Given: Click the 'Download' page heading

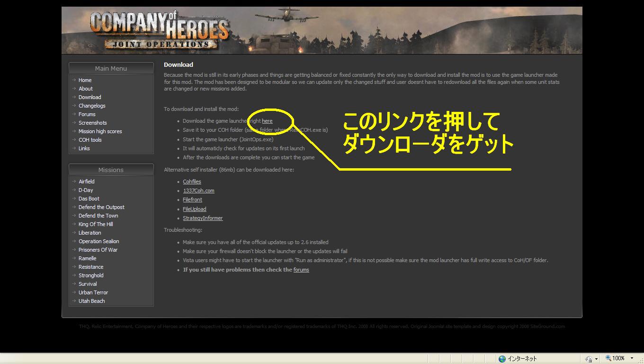Looking at the screenshot, I should 179,64.
